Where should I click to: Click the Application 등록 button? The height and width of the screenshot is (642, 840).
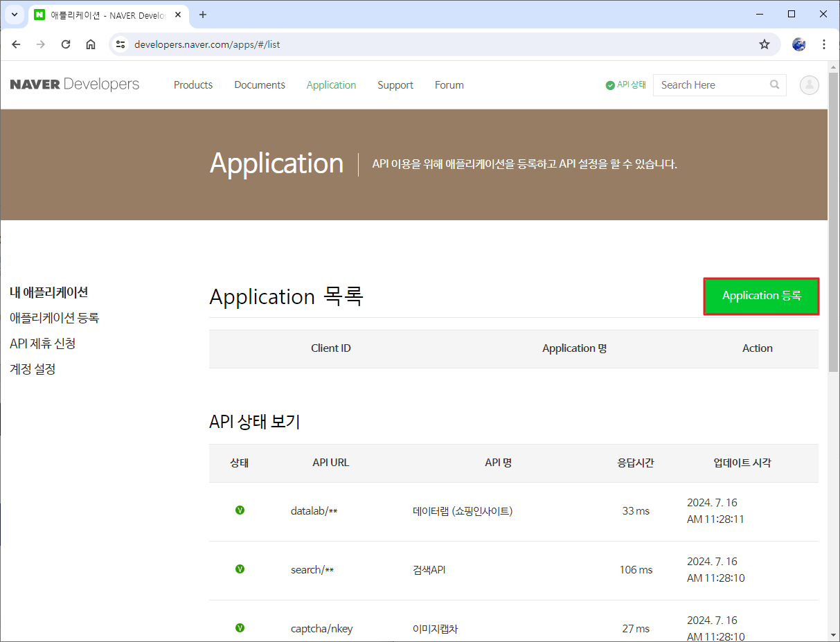(761, 296)
